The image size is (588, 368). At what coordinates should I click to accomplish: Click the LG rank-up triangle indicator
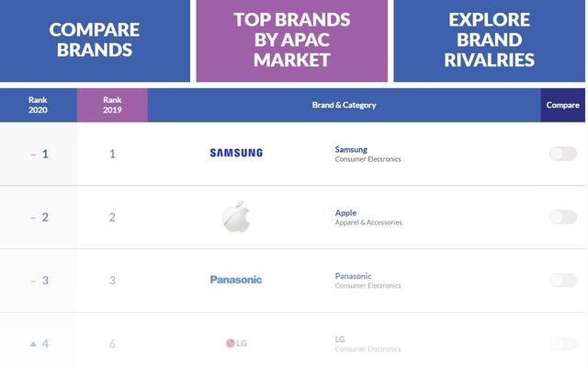click(33, 343)
